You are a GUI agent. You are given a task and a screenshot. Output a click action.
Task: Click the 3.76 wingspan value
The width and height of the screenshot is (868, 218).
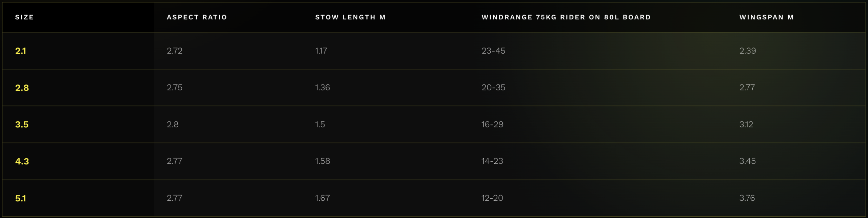747,198
